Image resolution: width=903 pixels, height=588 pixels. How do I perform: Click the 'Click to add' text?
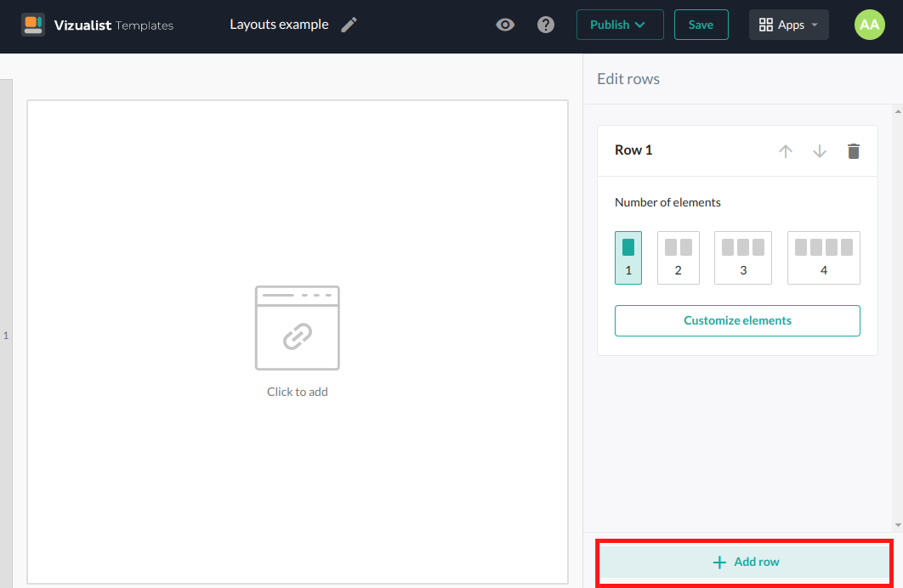[x=297, y=392]
